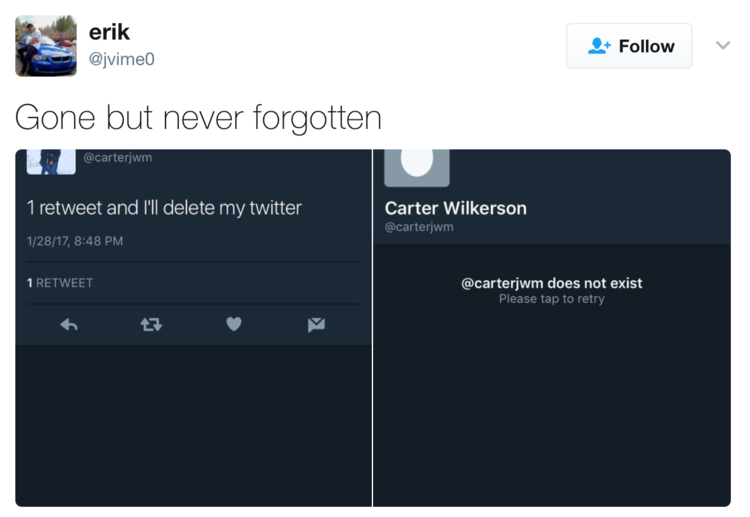Follow erik with the Follow button
This screenshot has height=517, width=750.
pyautogui.click(x=629, y=46)
